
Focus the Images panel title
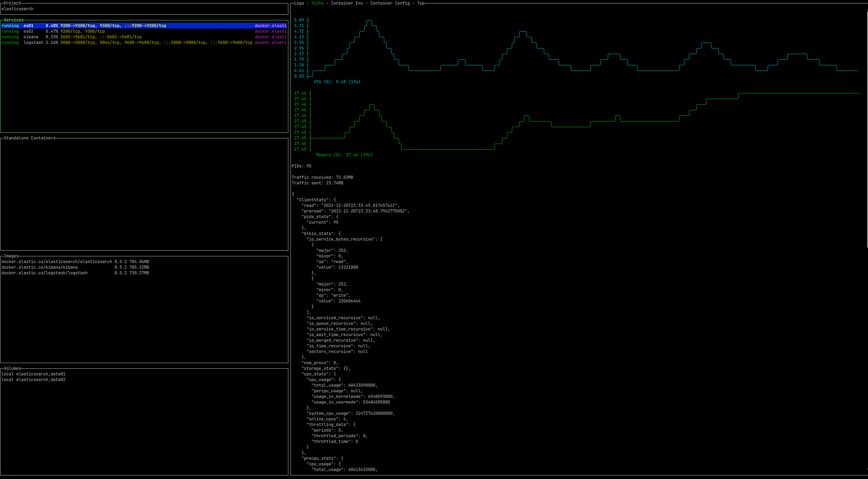click(x=11, y=256)
